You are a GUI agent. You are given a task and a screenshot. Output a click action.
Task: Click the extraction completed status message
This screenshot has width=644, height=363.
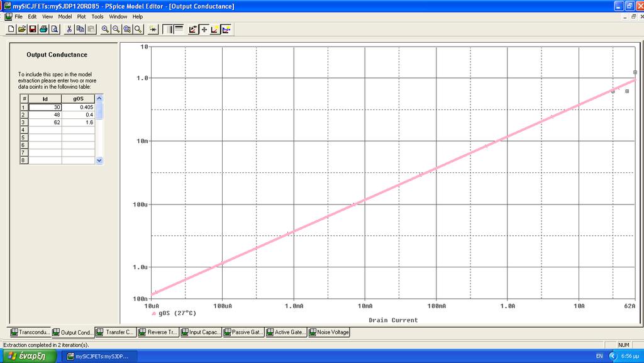coord(46,345)
